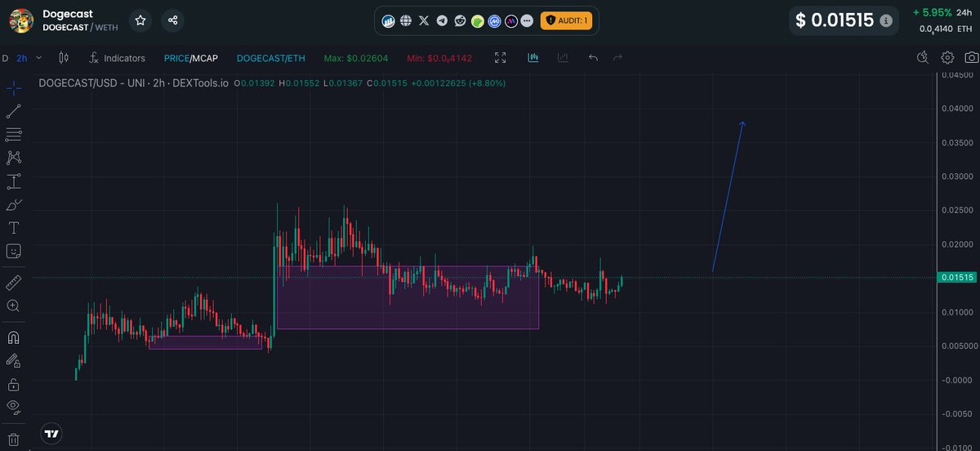This screenshot has height=451, width=980.
Task: Toggle the highlighted blue chart view icon
Action: (533, 58)
